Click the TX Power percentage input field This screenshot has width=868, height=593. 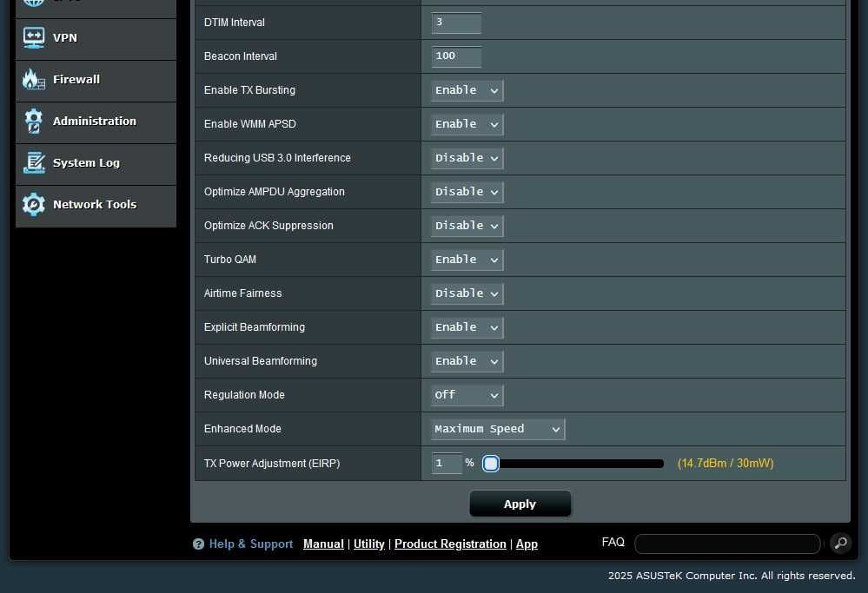447,463
